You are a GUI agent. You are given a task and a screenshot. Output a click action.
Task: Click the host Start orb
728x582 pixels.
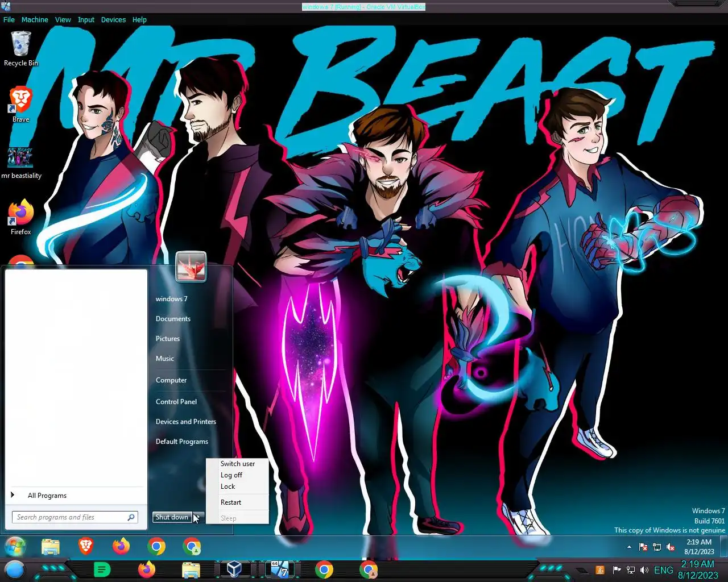pyautogui.click(x=15, y=569)
